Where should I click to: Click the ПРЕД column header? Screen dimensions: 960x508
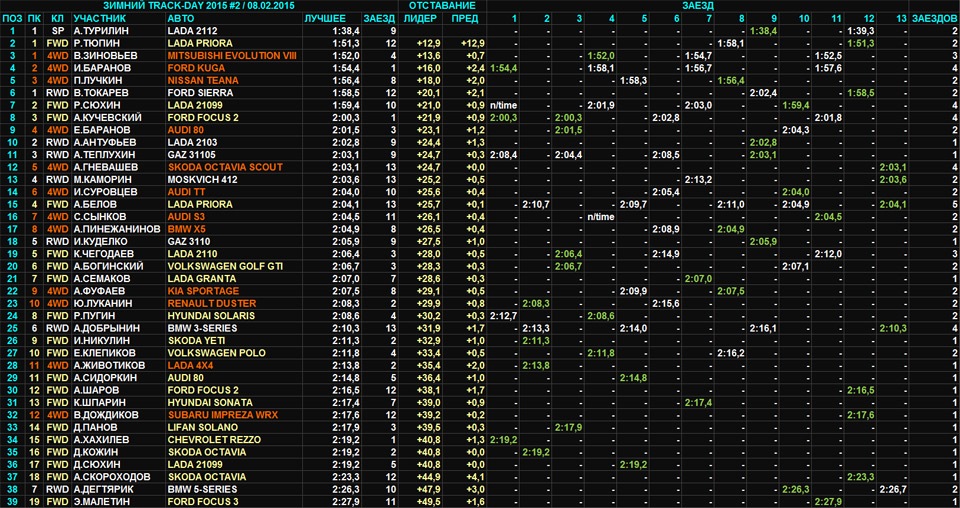(465, 18)
